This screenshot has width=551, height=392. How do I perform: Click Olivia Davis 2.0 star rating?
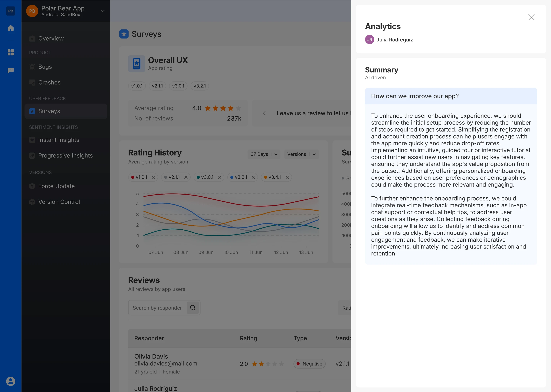pyautogui.click(x=268, y=364)
